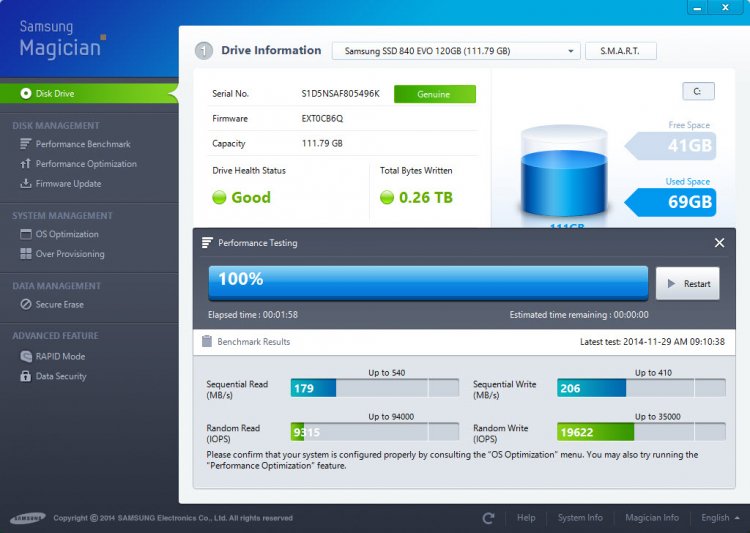Click the Over Provisioning grid icon
750x533 pixels.
pos(26,254)
